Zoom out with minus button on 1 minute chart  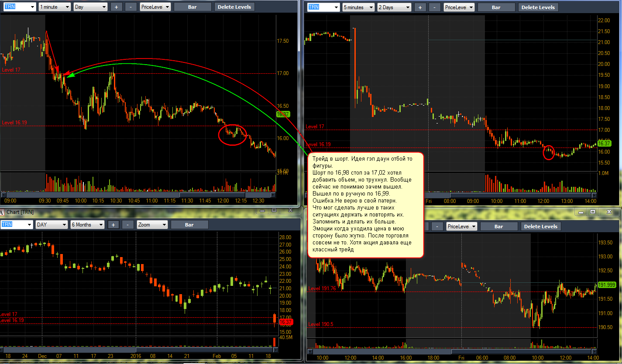tap(131, 7)
